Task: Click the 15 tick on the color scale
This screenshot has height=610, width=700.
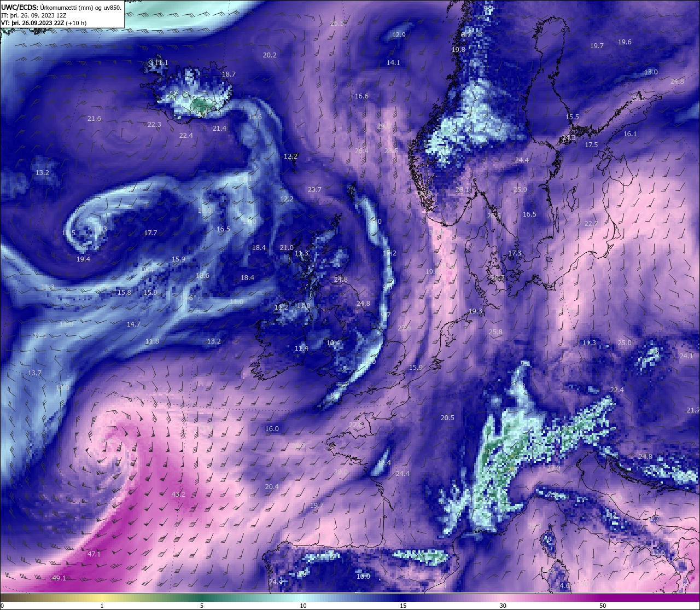Action: [403, 606]
